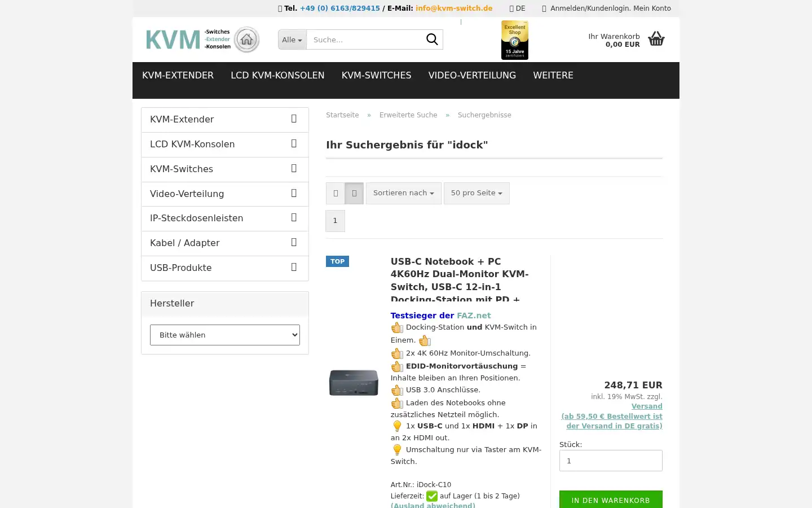The height and width of the screenshot is (508, 812).
Task: Open the Excellent Shop certification badge
Action: coord(515,40)
